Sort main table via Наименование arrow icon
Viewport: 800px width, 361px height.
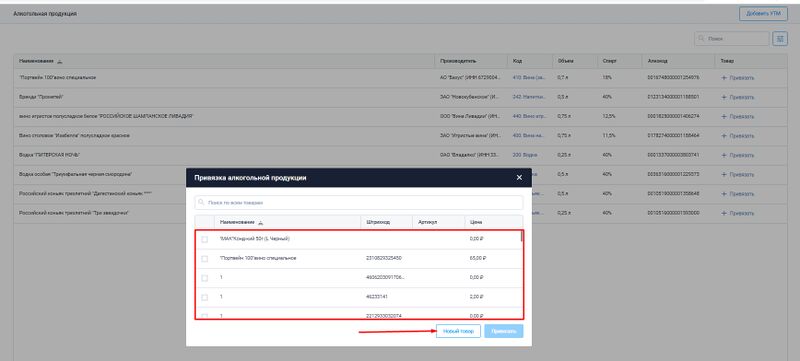60,61
